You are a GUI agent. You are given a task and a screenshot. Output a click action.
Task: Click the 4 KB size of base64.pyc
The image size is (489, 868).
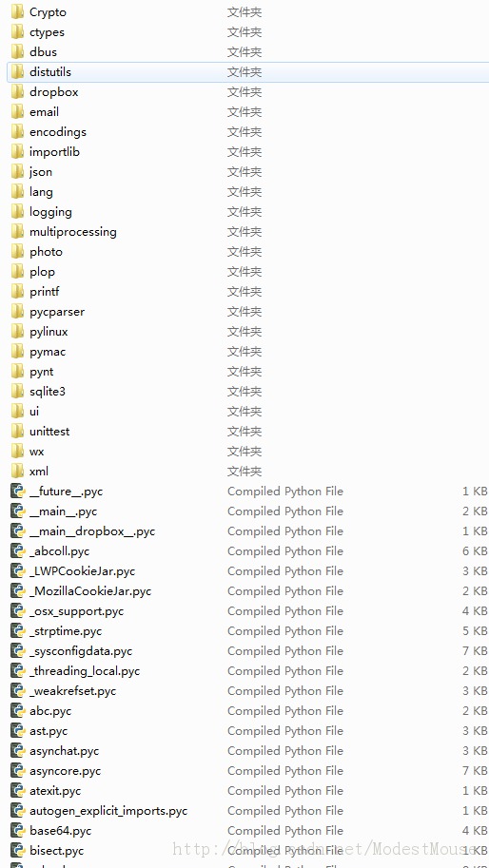(475, 830)
